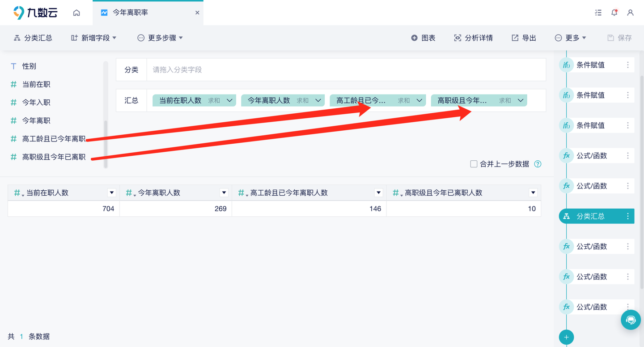Select the 公式/函数 step just below 分类汇总
Image resolution: width=644 pixels, height=347 pixels.
click(597, 247)
